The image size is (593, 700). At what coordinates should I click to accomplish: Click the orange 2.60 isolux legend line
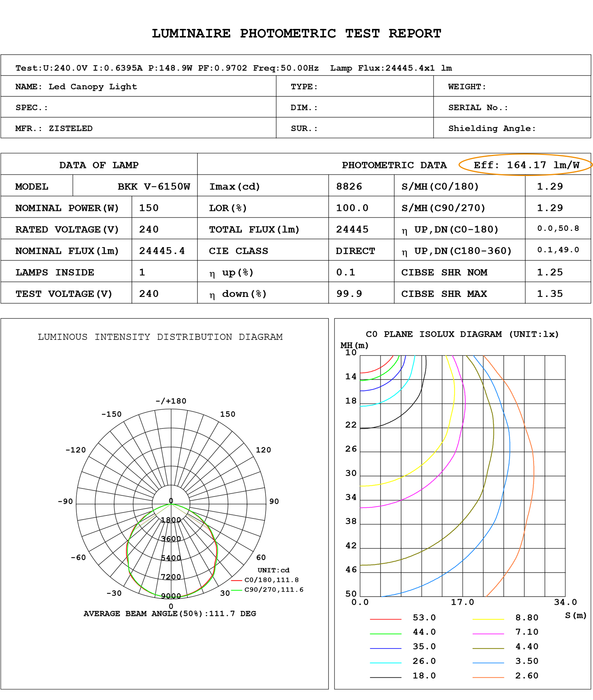488,677
